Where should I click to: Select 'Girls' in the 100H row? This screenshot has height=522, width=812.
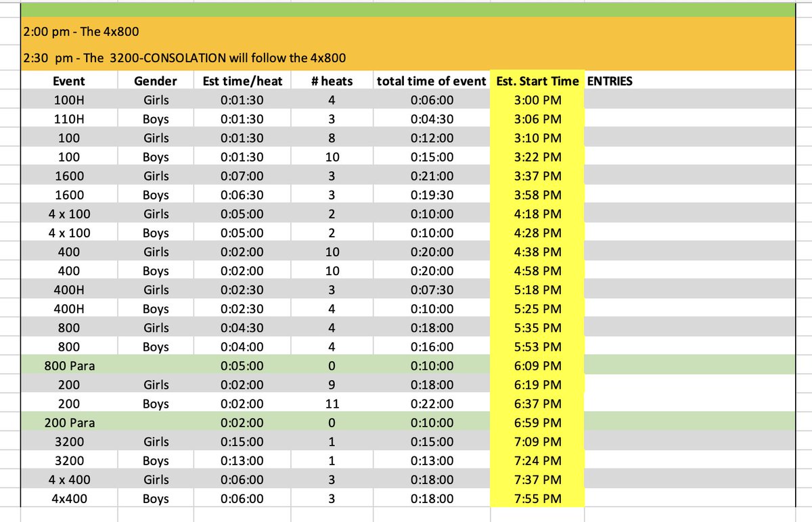[x=155, y=100]
